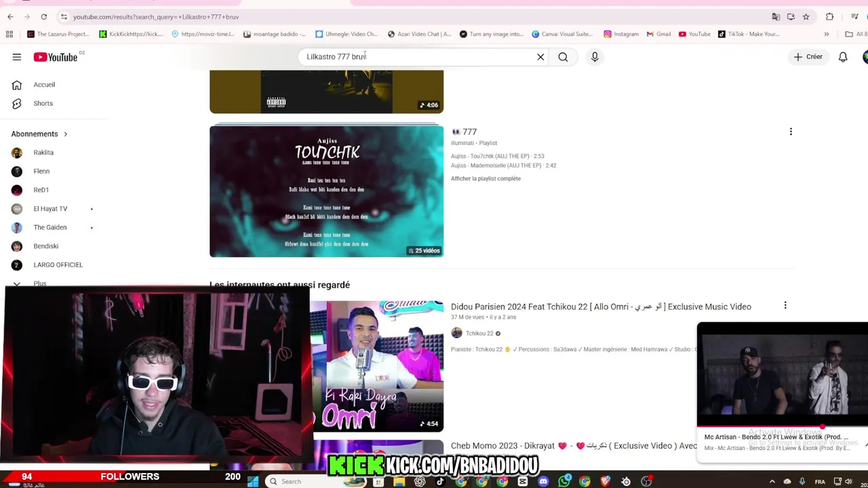Open the YouTube hamburger guide menu
Image resolution: width=868 pixels, height=488 pixels.
[x=16, y=57]
